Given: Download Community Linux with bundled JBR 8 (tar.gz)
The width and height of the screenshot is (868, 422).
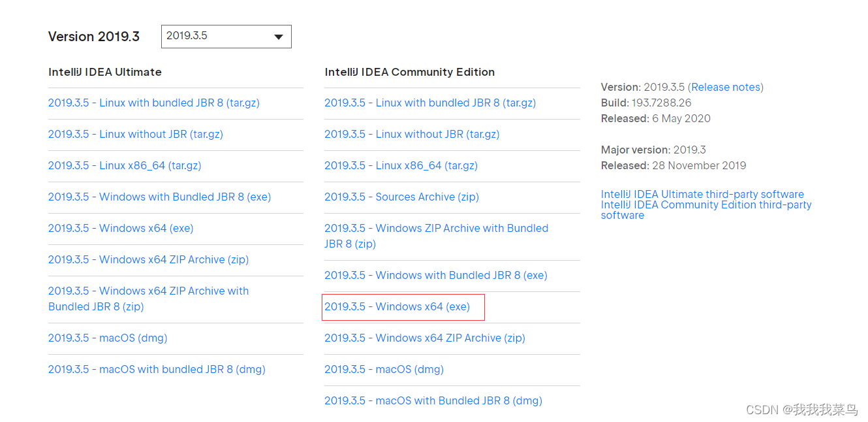Looking at the screenshot, I should [x=430, y=103].
